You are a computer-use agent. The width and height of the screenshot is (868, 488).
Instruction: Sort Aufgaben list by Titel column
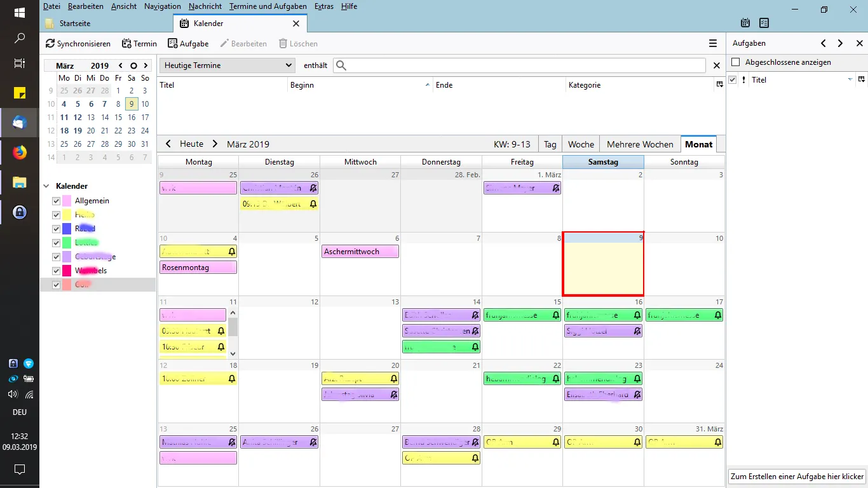pos(802,80)
